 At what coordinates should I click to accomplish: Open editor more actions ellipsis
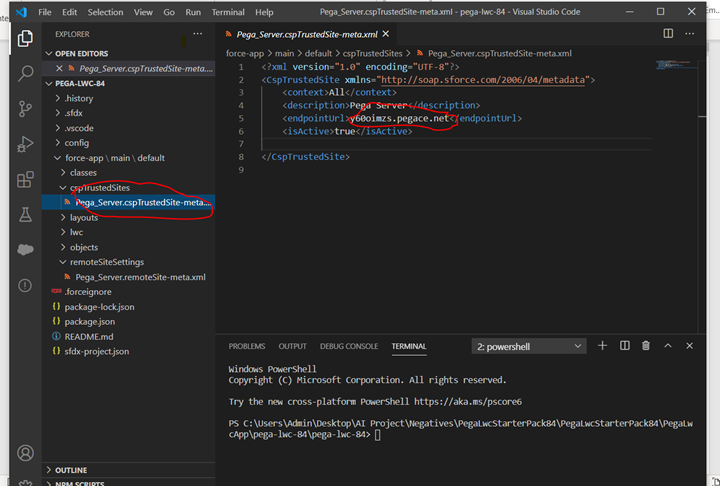(689, 34)
